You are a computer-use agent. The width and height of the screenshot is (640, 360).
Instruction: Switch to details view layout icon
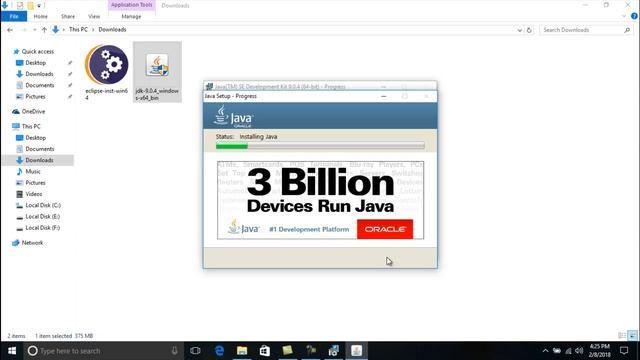pos(622,336)
